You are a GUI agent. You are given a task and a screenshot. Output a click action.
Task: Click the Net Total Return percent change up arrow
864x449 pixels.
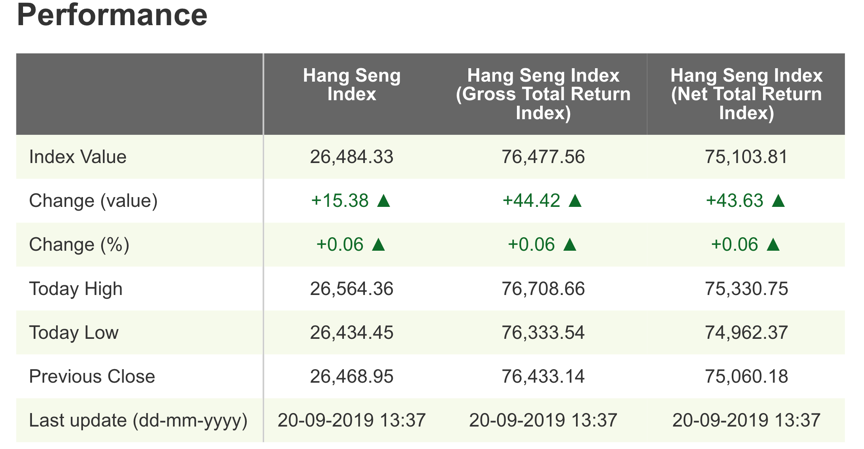(773, 245)
